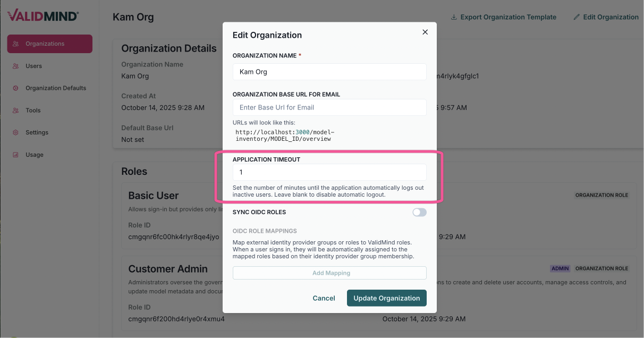Open the role mapping picker under OIDC mappings
This screenshot has width=644, height=338.
pos(329,273)
